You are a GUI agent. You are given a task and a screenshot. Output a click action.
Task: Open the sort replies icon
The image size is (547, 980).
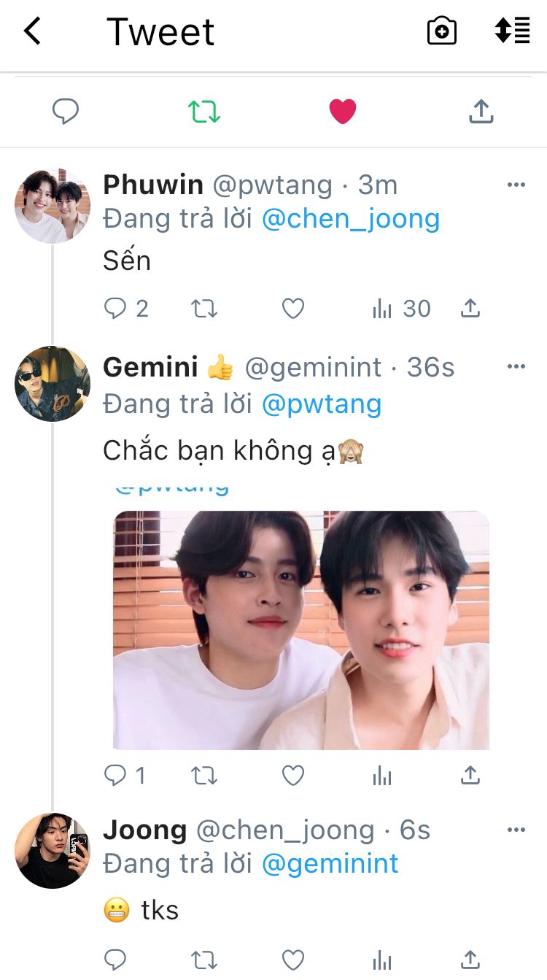[512, 31]
